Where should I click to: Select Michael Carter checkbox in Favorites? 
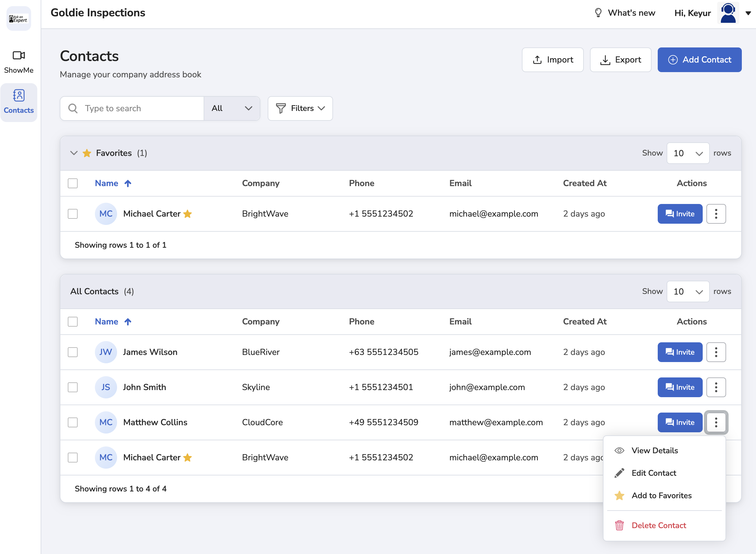pos(73,214)
